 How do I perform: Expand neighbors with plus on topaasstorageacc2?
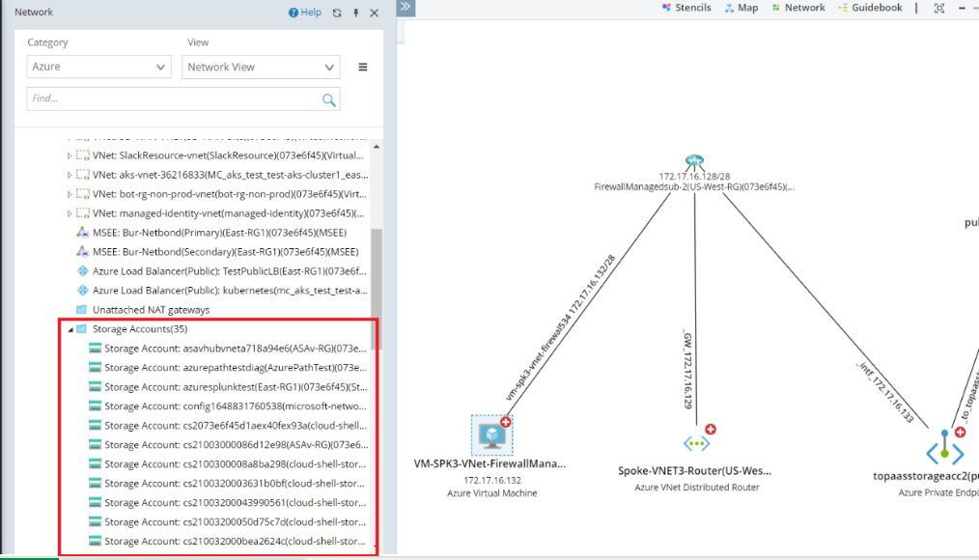pos(961,432)
